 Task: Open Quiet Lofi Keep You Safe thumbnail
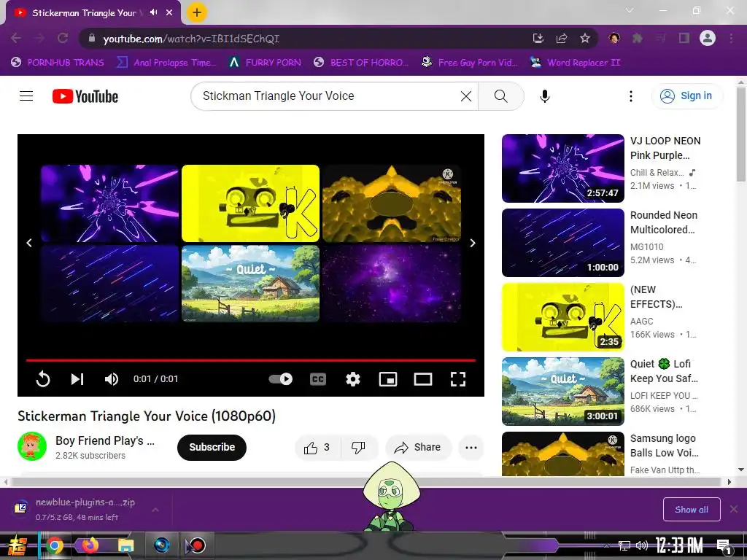[x=562, y=392]
